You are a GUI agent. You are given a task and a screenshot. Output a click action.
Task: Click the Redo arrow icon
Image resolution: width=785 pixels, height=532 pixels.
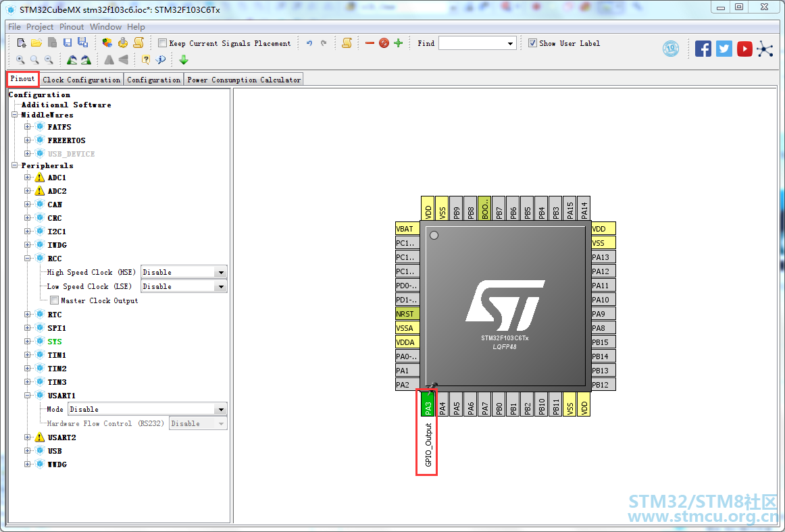point(324,43)
